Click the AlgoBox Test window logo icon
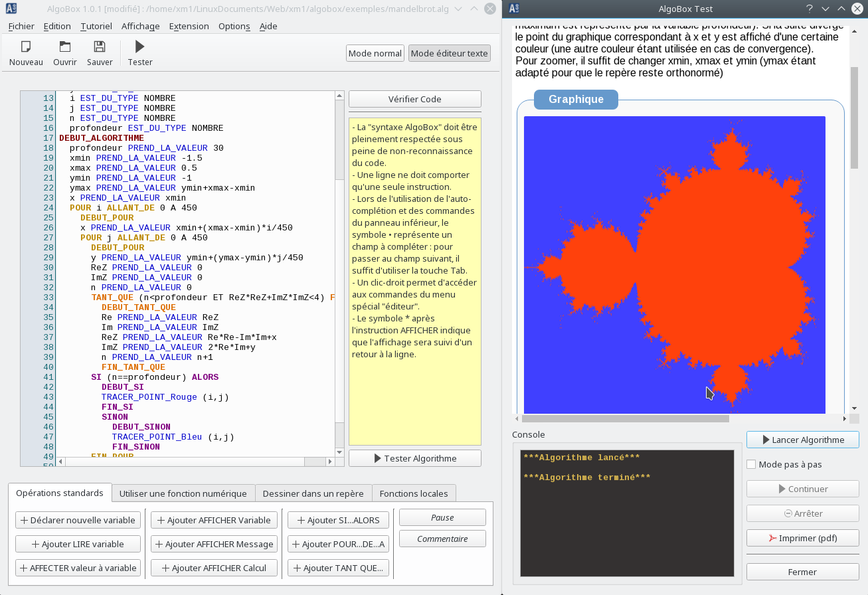This screenshot has width=868, height=595. 514,9
